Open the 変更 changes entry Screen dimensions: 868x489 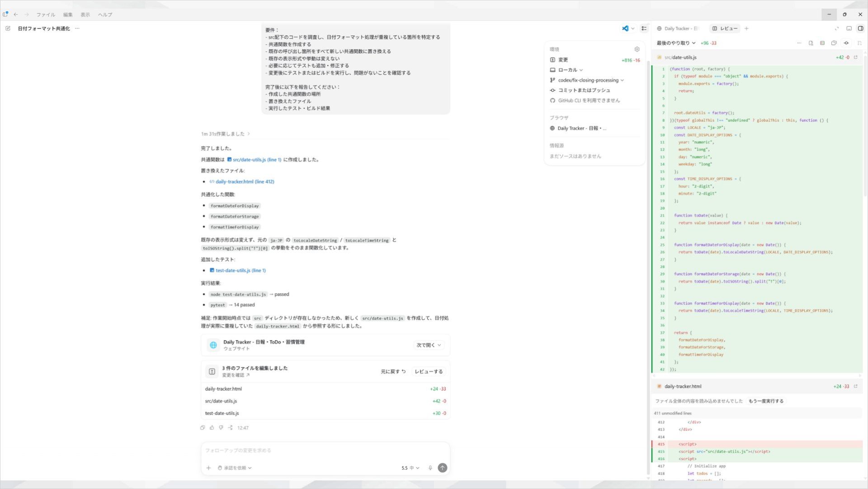[x=594, y=60]
